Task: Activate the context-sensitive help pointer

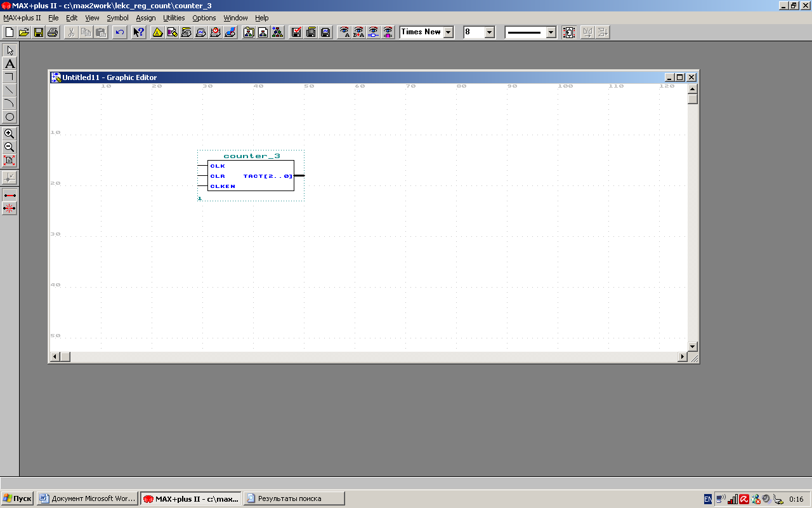Action: (x=138, y=32)
